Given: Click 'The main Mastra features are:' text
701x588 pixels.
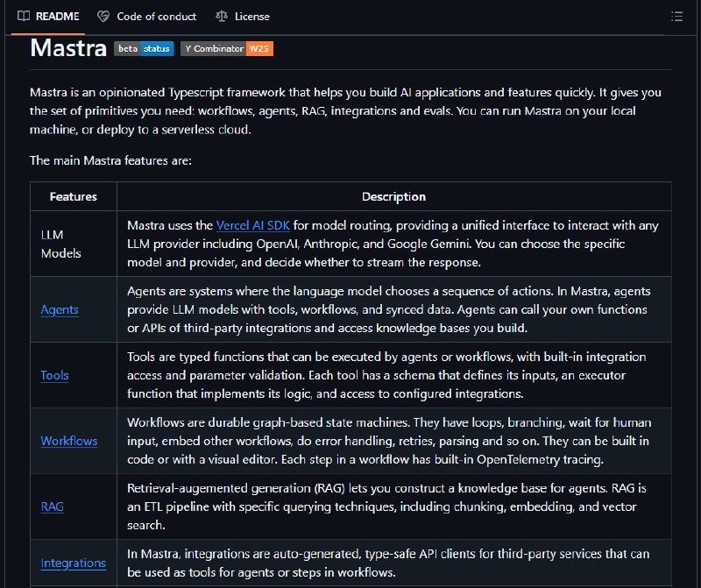Looking at the screenshot, I should (110, 160).
